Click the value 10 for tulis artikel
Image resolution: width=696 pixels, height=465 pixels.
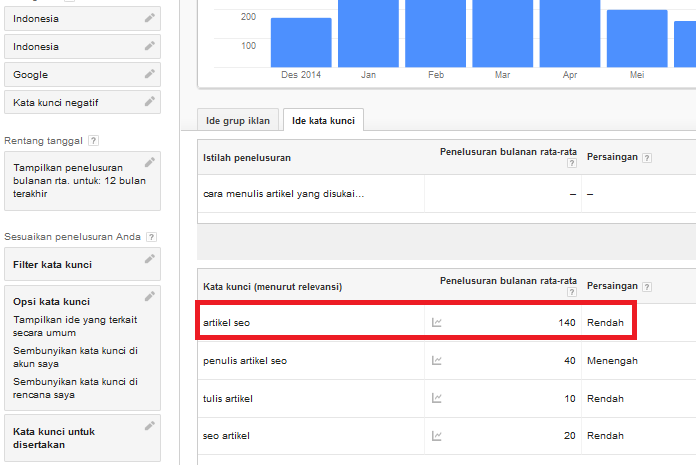pyautogui.click(x=570, y=398)
